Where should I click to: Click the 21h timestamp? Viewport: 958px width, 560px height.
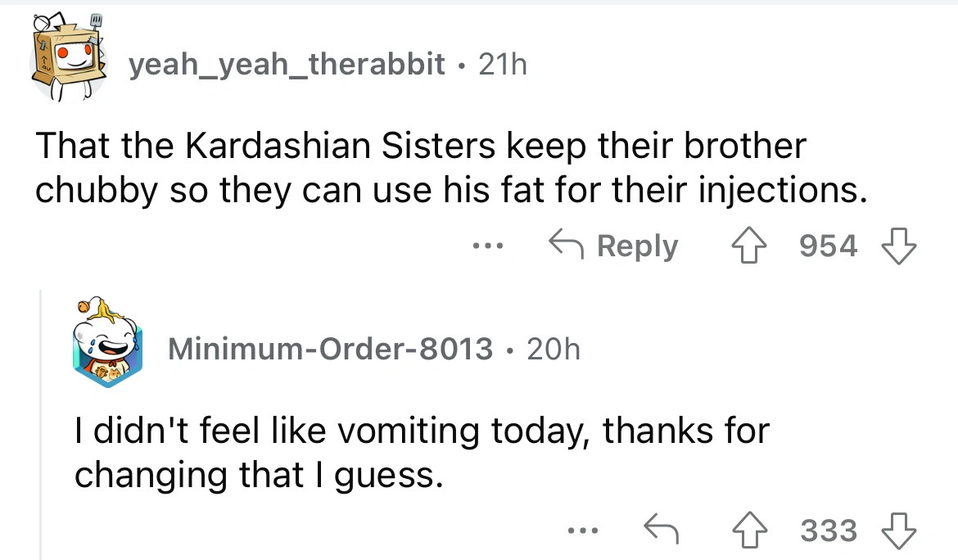pos(502,65)
